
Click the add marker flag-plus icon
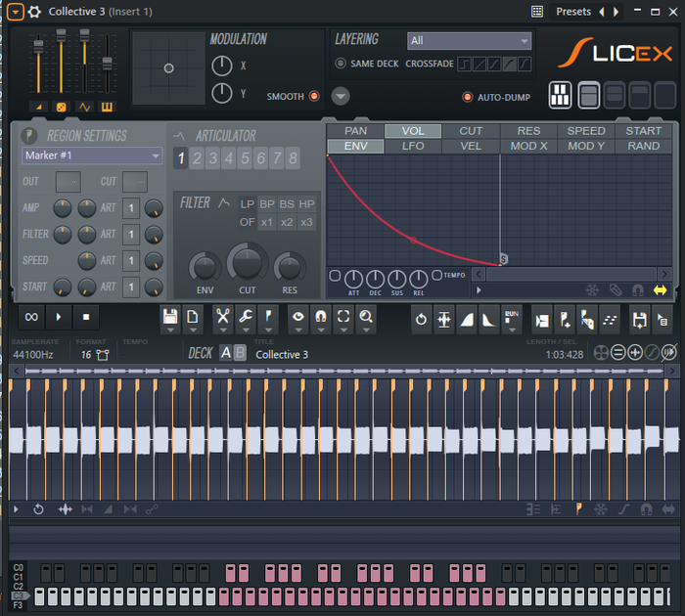pyautogui.click(x=565, y=320)
